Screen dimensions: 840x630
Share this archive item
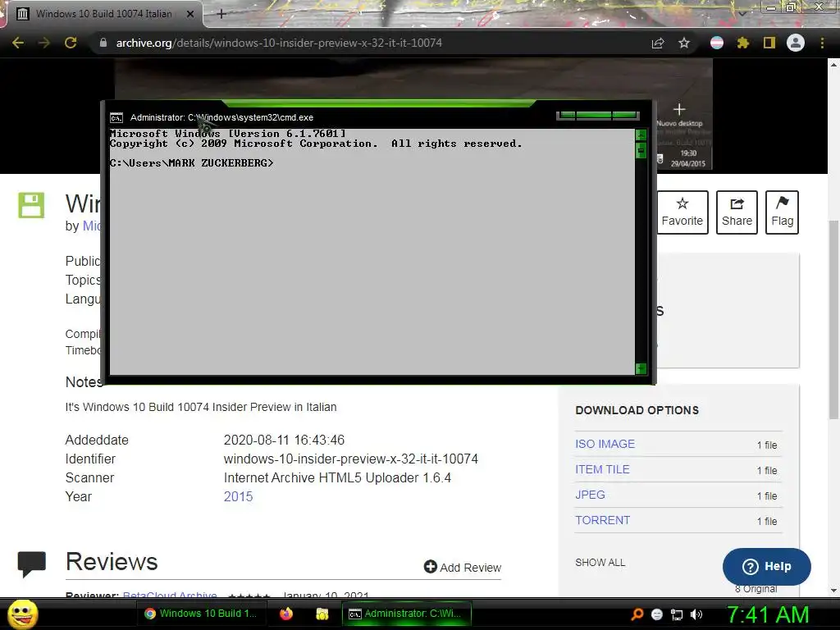coord(737,212)
